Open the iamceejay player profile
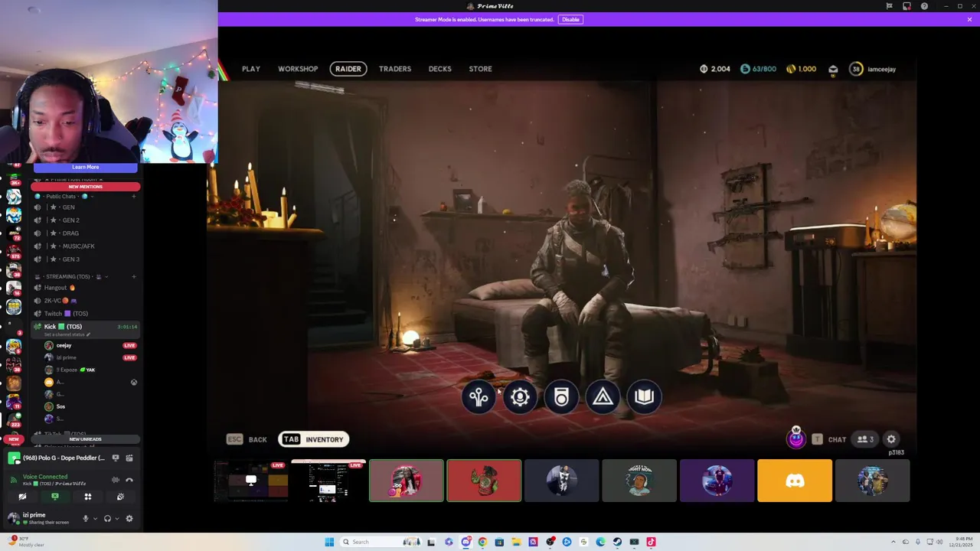The height and width of the screenshot is (551, 980). [x=873, y=69]
